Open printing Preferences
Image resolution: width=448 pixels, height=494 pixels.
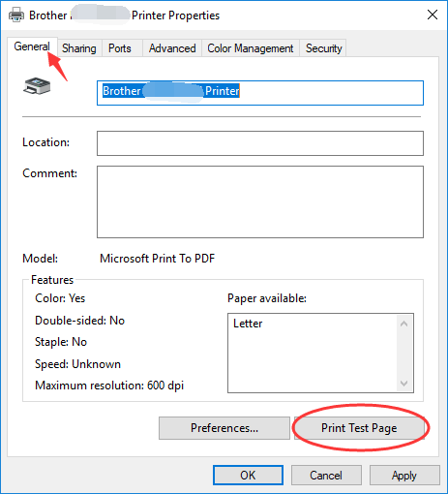coord(224,428)
